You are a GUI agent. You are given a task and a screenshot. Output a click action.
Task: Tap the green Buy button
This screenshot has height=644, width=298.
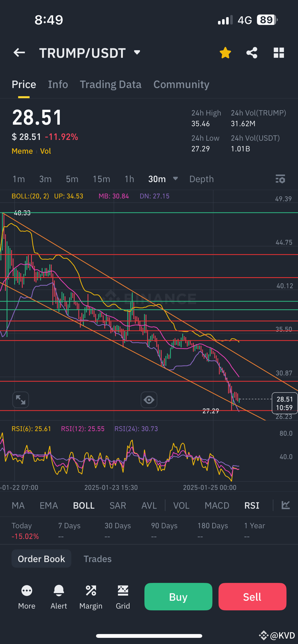tap(178, 597)
